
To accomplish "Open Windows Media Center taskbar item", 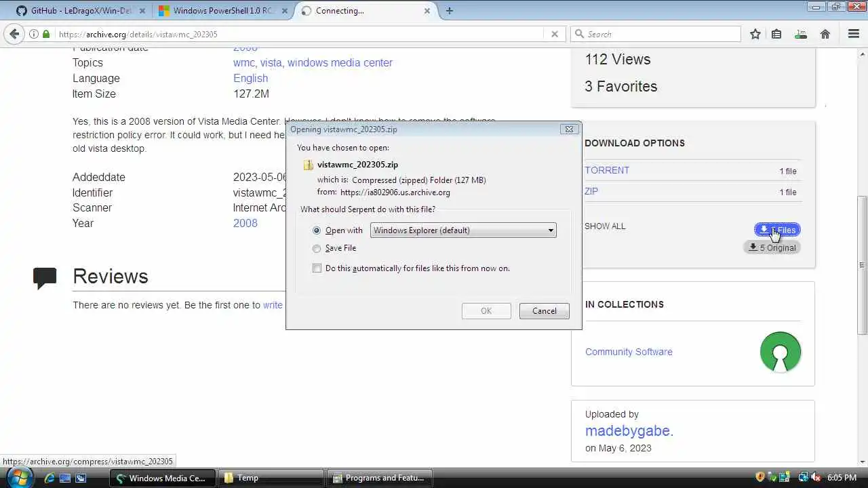I will (x=163, y=478).
